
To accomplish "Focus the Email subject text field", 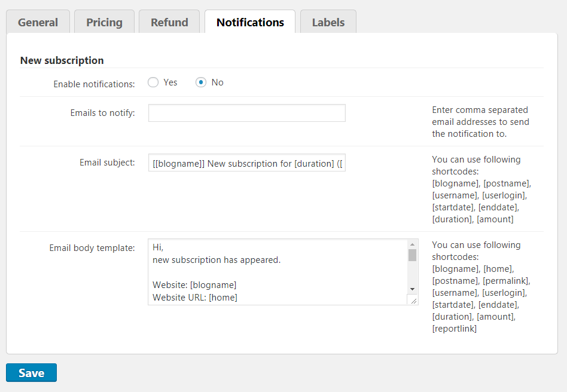I will pos(246,163).
